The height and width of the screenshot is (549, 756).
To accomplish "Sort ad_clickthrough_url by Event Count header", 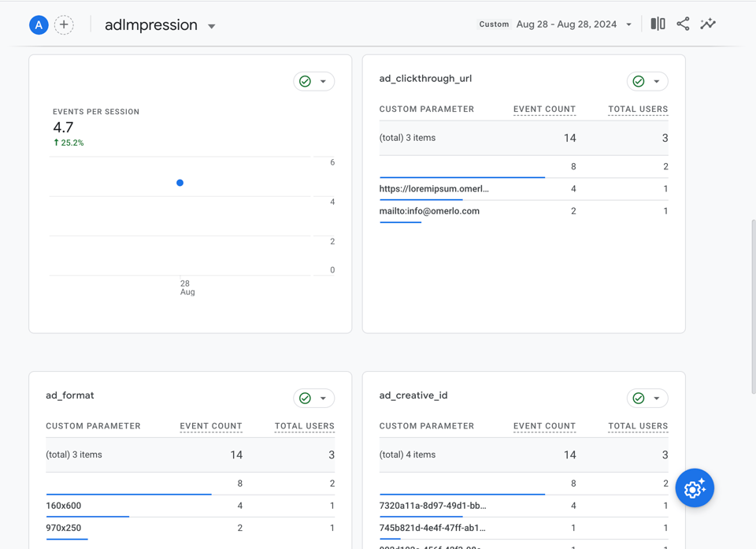I will (544, 109).
